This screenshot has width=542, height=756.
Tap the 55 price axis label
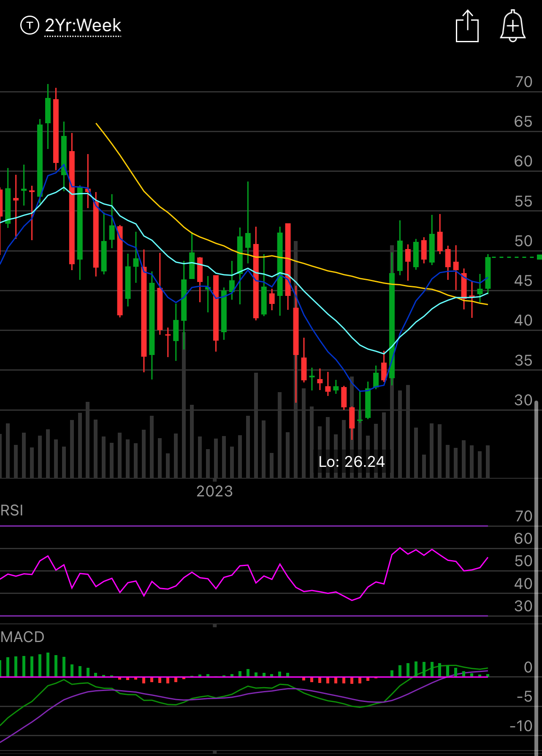point(523,201)
